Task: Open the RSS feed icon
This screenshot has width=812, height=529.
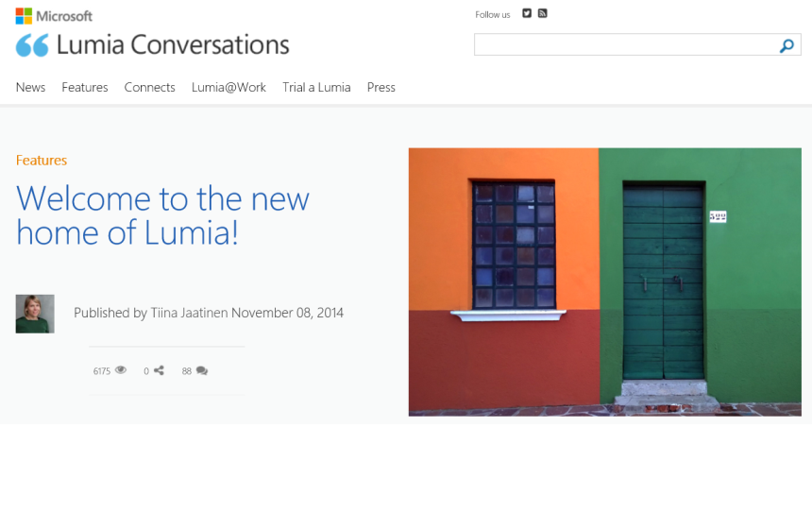Action: pos(542,13)
